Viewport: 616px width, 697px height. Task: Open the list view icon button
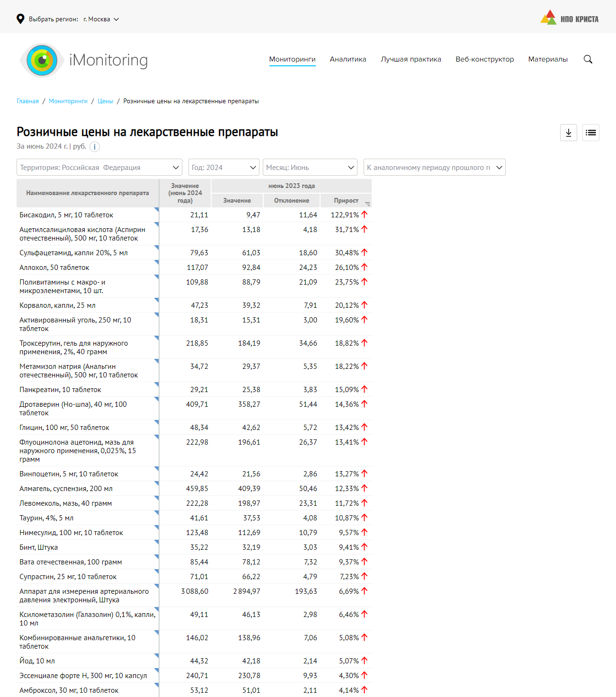click(x=590, y=133)
